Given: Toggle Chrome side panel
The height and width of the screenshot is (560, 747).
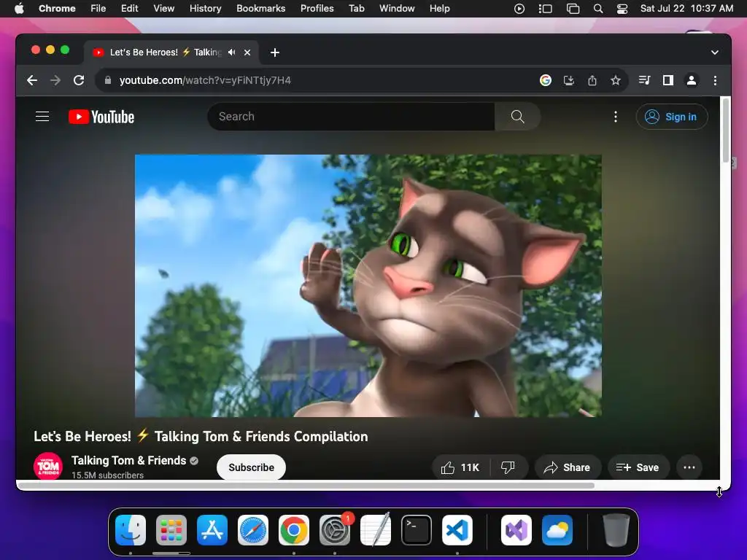Looking at the screenshot, I should 668,80.
